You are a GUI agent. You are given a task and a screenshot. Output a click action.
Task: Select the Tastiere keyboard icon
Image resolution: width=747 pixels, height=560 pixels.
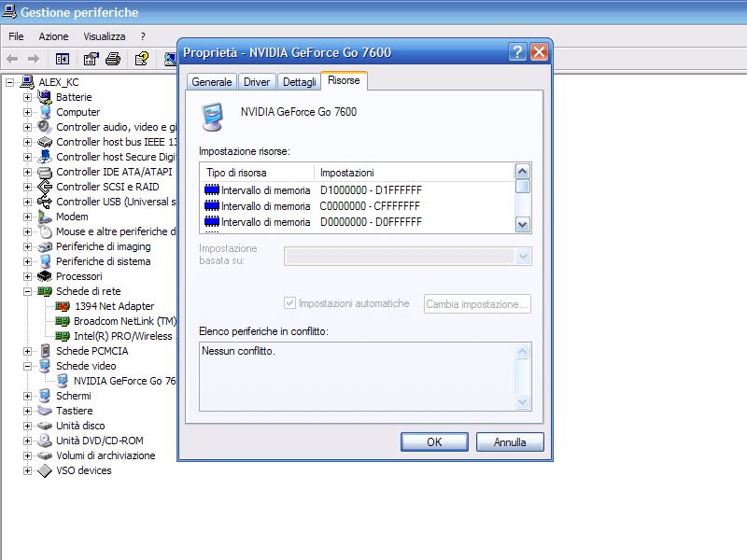[x=45, y=411]
